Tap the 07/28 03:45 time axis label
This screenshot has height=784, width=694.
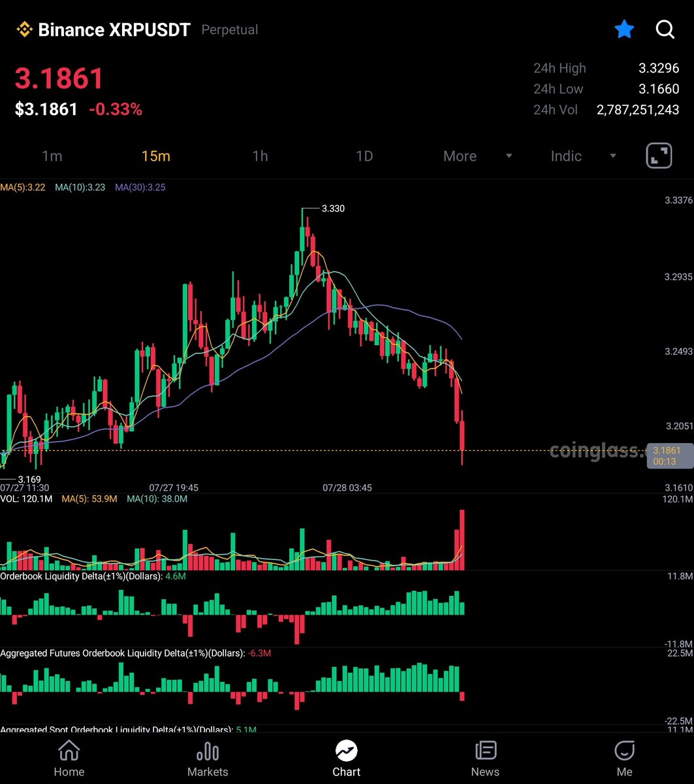[347, 488]
